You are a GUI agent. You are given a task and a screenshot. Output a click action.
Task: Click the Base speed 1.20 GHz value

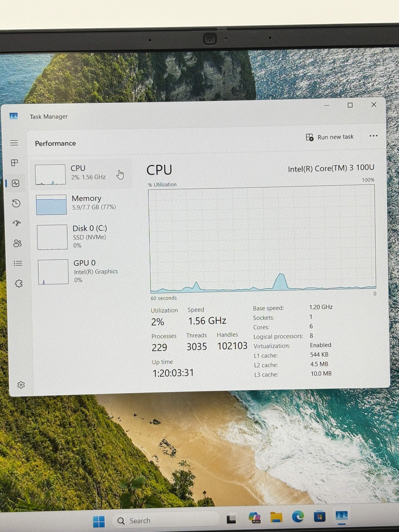click(x=321, y=307)
